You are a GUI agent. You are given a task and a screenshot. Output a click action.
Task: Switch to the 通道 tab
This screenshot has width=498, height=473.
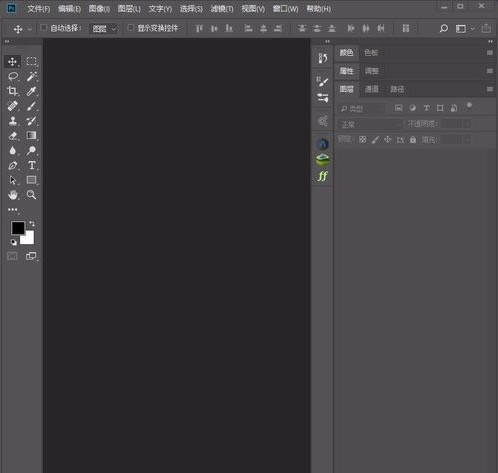[x=372, y=89]
